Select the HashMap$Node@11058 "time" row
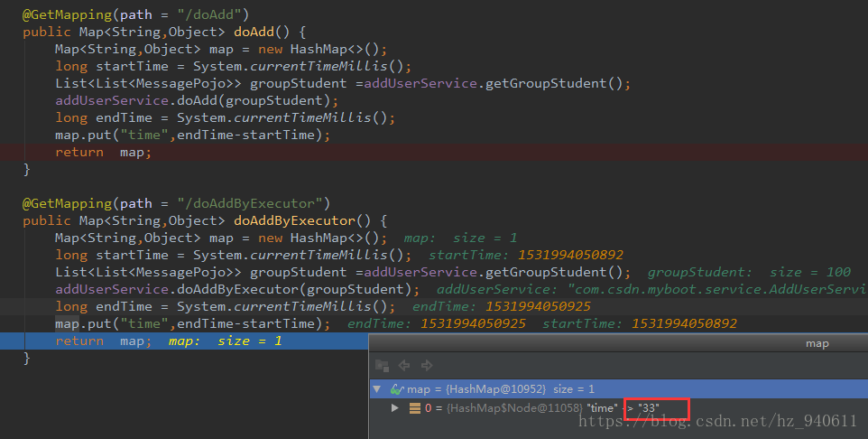Image resolution: width=868 pixels, height=439 pixels. (619, 408)
